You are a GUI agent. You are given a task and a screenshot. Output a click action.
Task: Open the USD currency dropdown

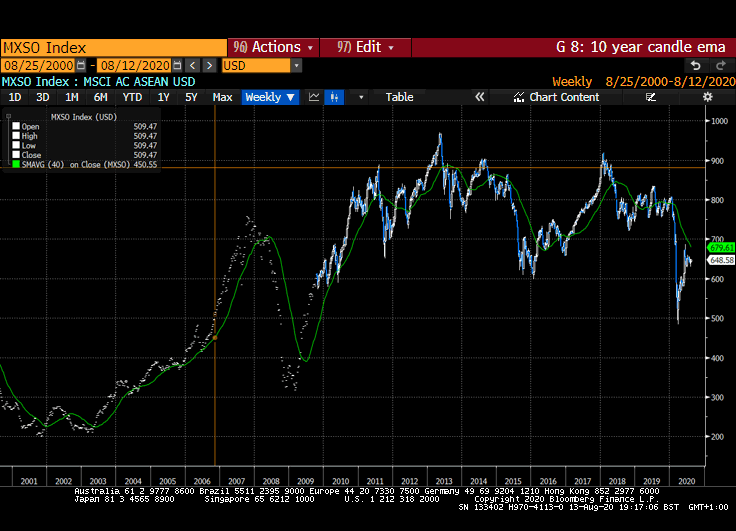point(296,65)
